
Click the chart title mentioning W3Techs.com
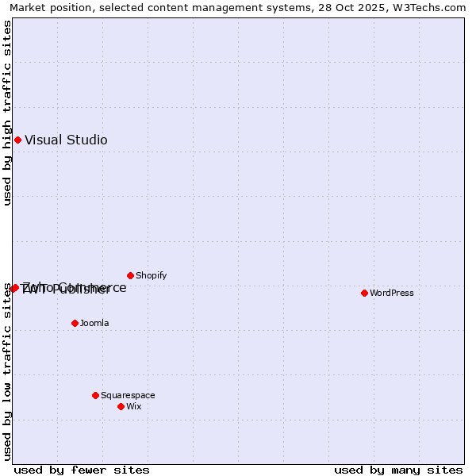pyautogui.click(x=238, y=7)
